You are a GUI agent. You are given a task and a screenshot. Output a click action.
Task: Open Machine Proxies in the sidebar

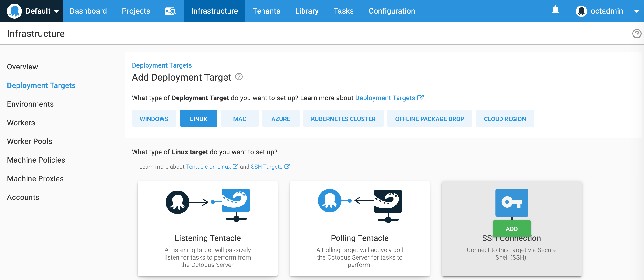click(x=35, y=178)
